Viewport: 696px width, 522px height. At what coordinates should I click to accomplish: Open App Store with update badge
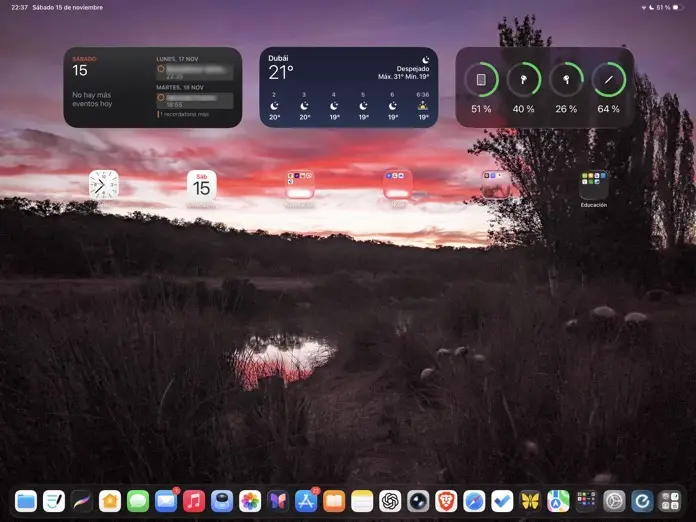pyautogui.click(x=306, y=501)
